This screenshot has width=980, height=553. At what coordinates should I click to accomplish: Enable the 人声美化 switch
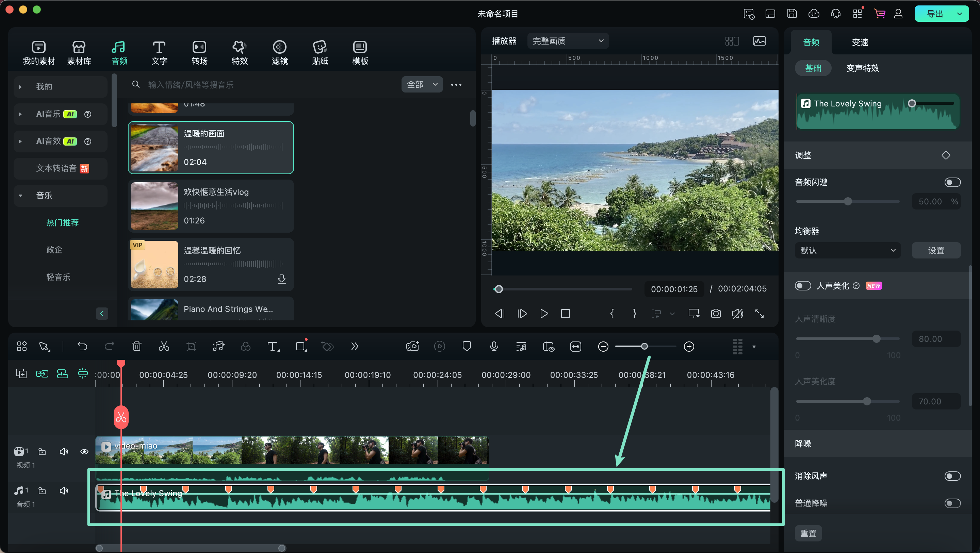(x=803, y=286)
